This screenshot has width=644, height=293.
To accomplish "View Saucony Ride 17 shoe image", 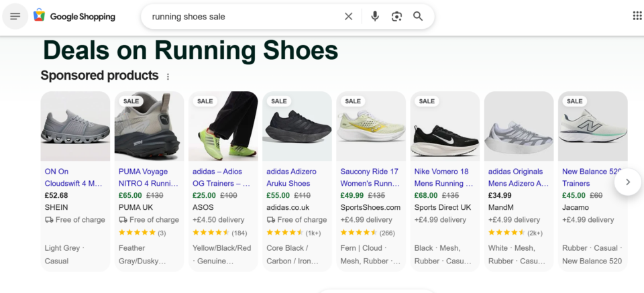I will (x=371, y=126).
